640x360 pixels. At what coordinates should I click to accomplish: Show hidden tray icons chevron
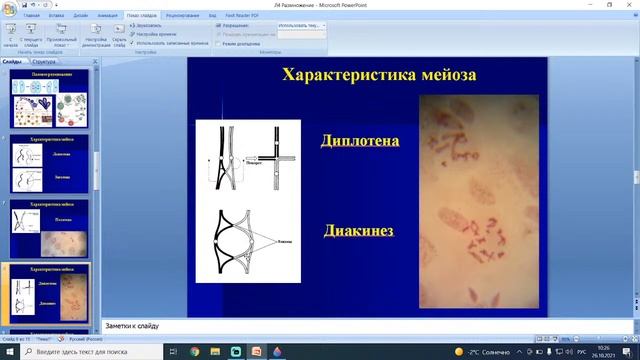coord(519,352)
